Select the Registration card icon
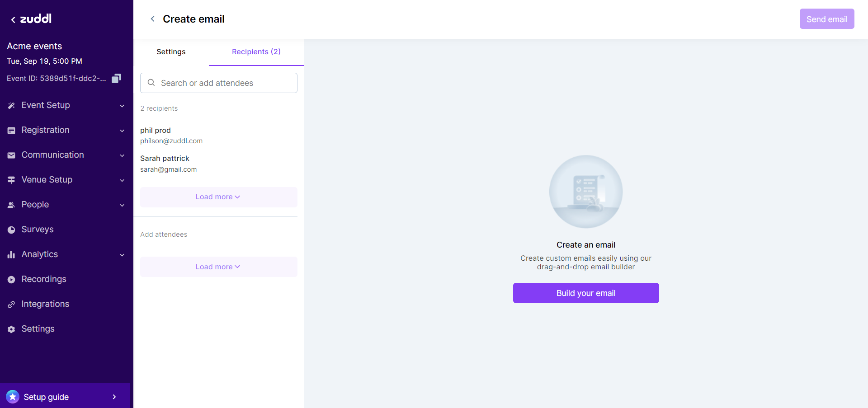868x408 pixels. click(x=11, y=130)
